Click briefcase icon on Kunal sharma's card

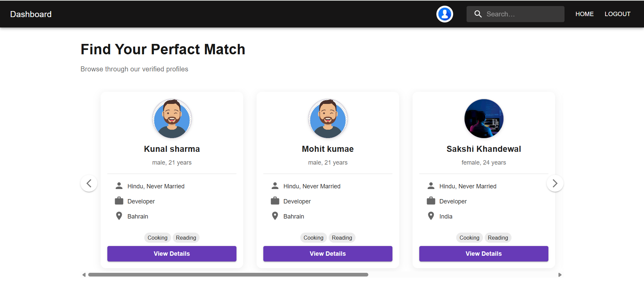119,201
